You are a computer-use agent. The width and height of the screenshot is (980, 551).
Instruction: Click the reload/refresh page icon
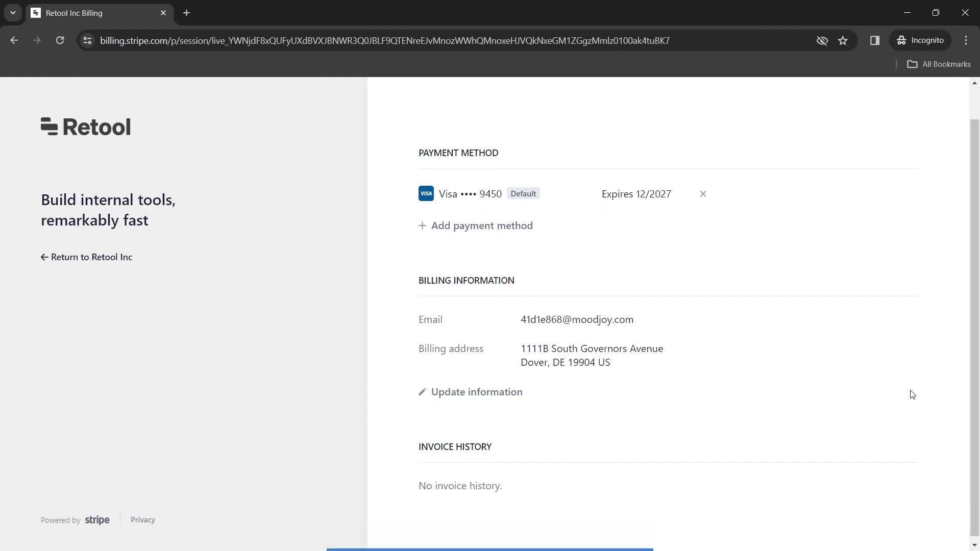pyautogui.click(x=59, y=40)
